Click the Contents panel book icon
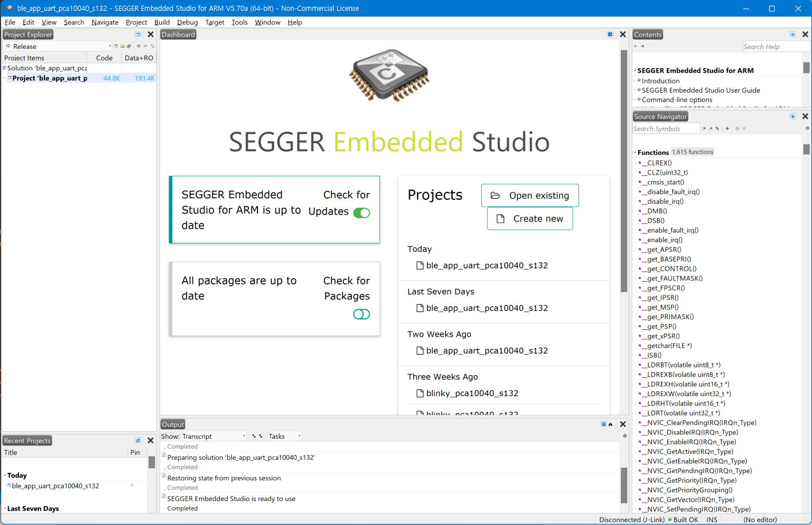The image size is (812, 525). pos(793,34)
